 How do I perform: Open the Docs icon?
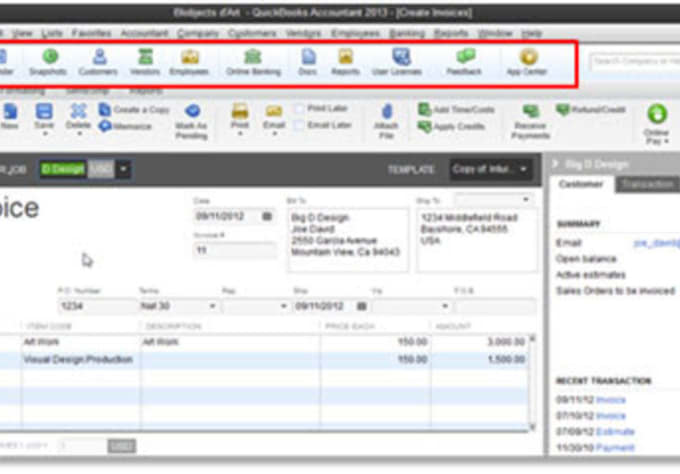[x=308, y=62]
